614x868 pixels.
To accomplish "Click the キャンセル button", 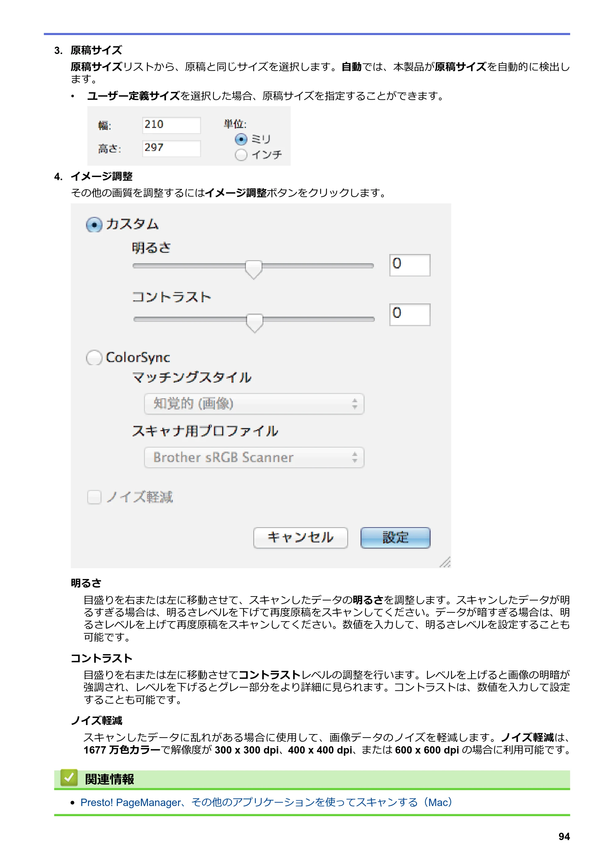I will [x=300, y=538].
